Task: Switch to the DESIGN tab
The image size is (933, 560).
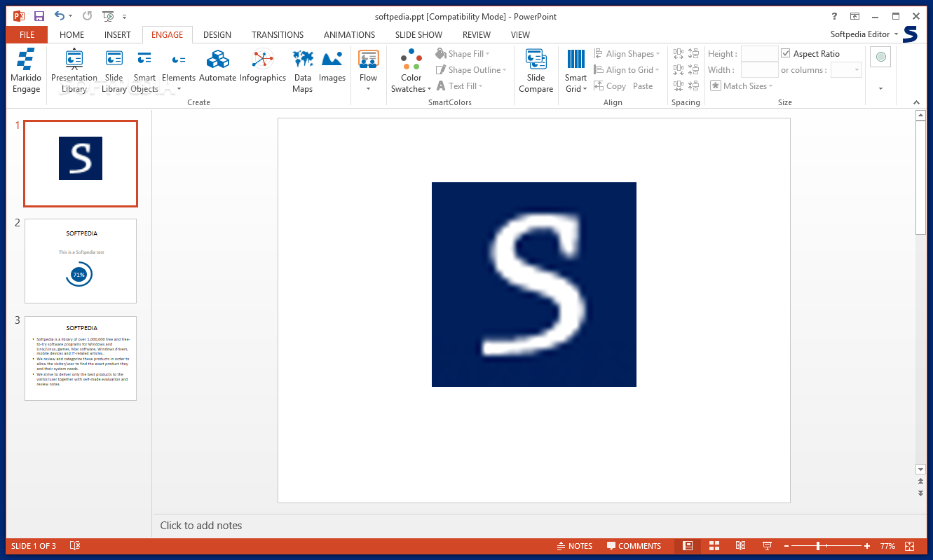Action: pyautogui.click(x=217, y=34)
